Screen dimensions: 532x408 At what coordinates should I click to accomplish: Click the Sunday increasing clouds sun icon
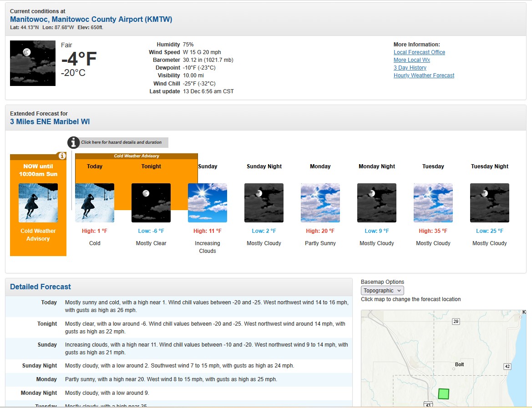[208, 203]
